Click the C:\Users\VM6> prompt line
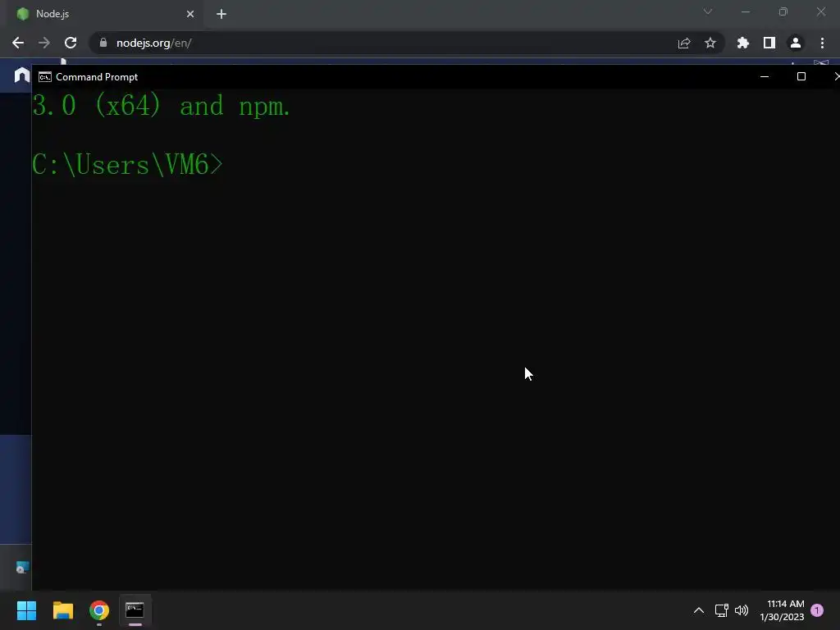The width and height of the screenshot is (840, 630). point(127,164)
